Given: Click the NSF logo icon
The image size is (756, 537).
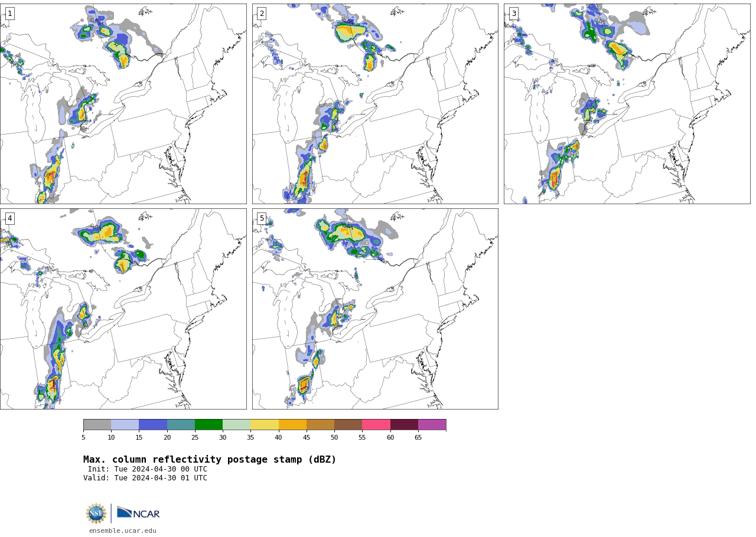Looking at the screenshot, I should point(96,513).
